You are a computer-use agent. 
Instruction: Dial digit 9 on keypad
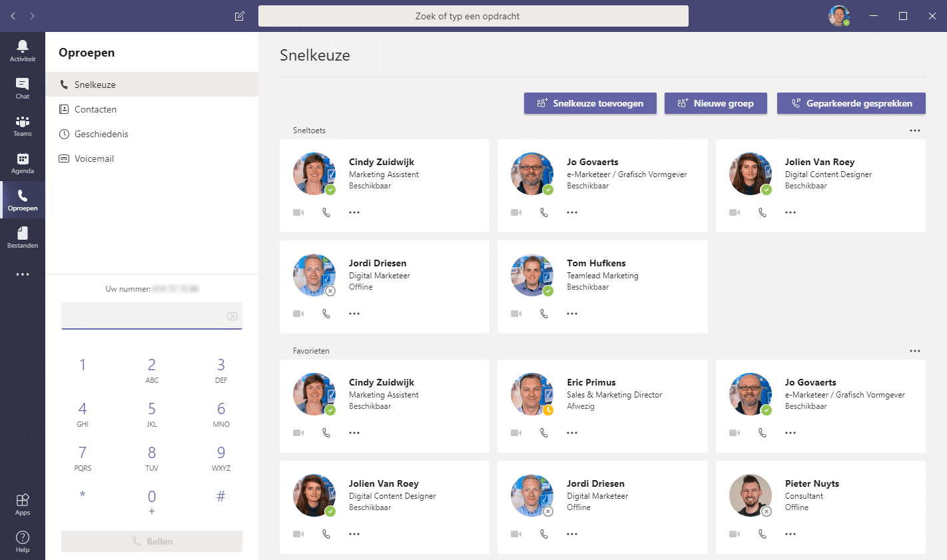click(221, 458)
